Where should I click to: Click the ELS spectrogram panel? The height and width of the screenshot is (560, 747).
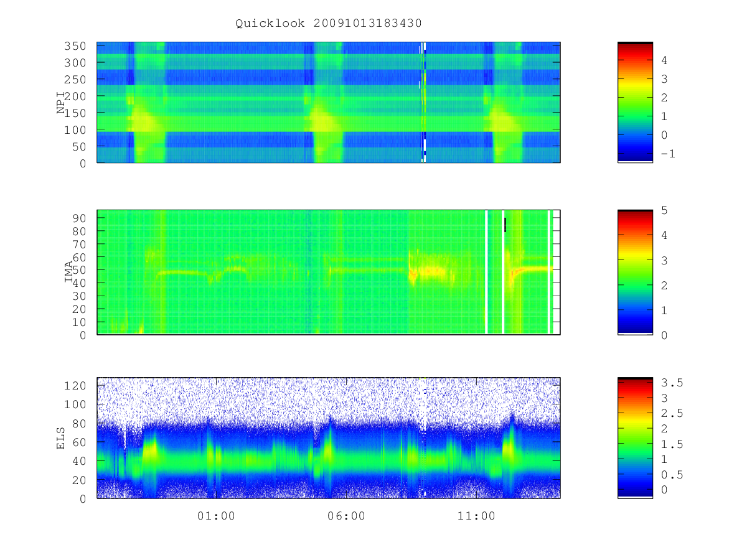[329, 437]
